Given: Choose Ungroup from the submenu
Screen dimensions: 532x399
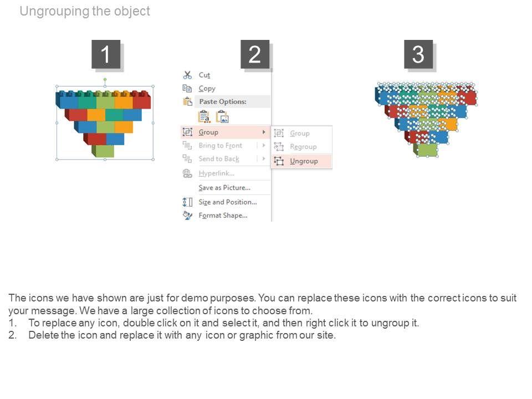Looking at the screenshot, I should coord(304,161).
